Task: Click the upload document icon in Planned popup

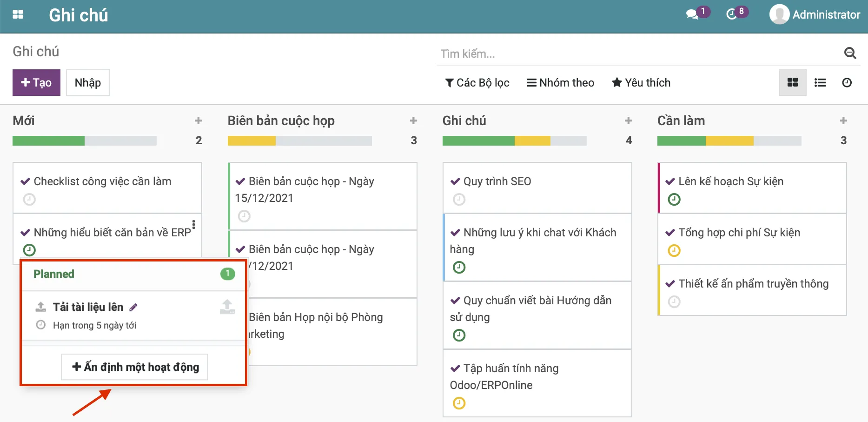Action: 227,307
